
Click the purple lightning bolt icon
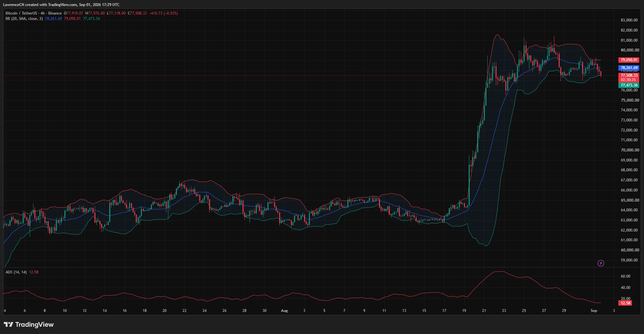(601, 263)
